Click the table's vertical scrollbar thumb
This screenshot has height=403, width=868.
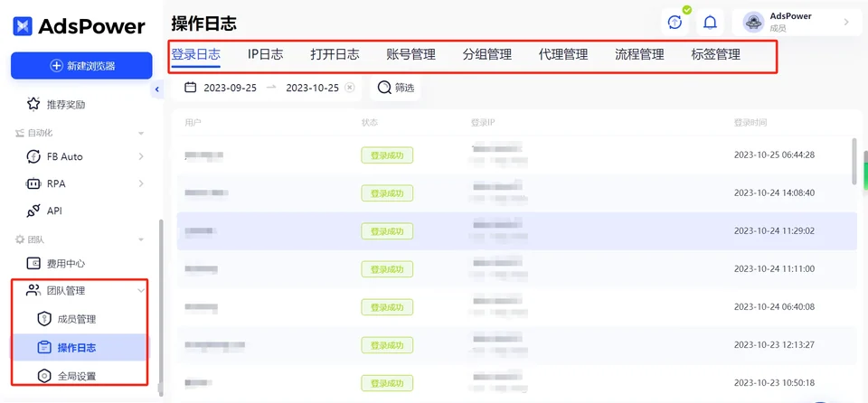tap(854, 161)
